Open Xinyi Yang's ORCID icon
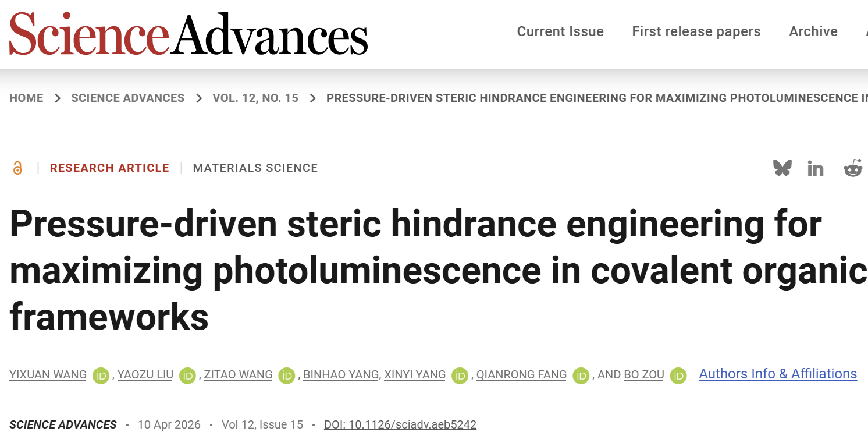Screen dimensions: 868x439 point(460,376)
